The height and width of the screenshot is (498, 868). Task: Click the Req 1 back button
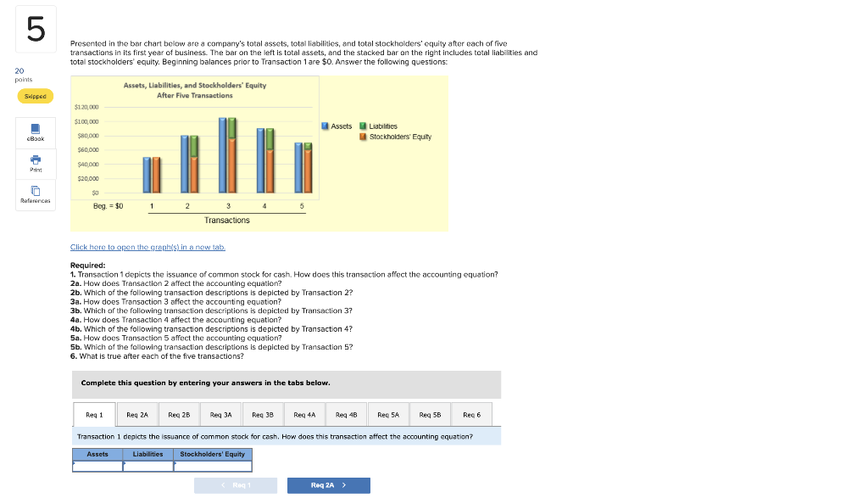(x=236, y=484)
